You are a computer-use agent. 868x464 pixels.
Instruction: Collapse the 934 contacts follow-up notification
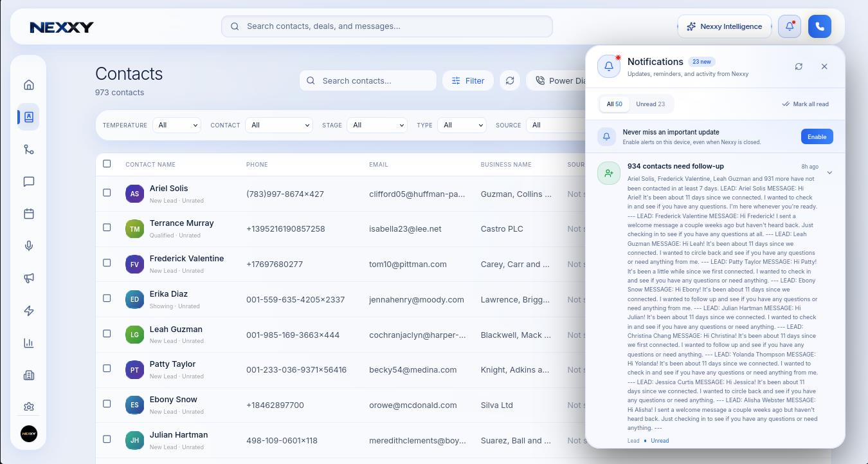coord(829,172)
